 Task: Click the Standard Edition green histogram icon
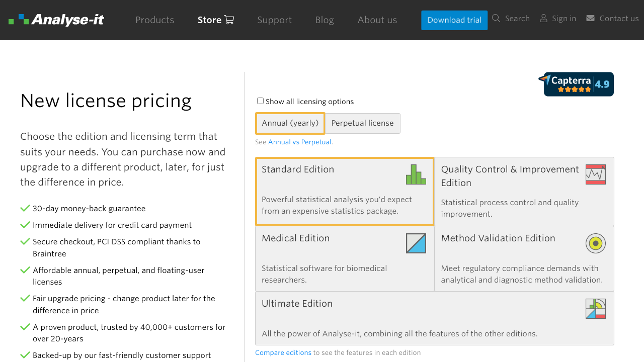pyautogui.click(x=416, y=174)
